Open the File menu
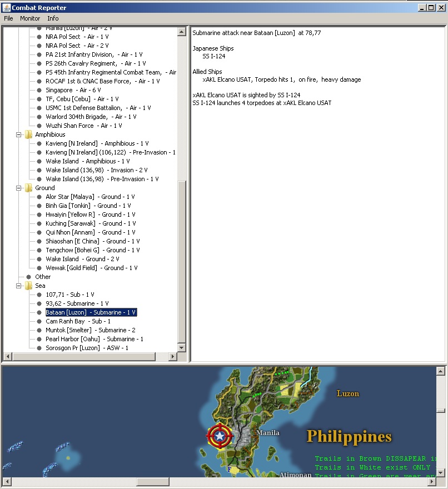 [8, 18]
